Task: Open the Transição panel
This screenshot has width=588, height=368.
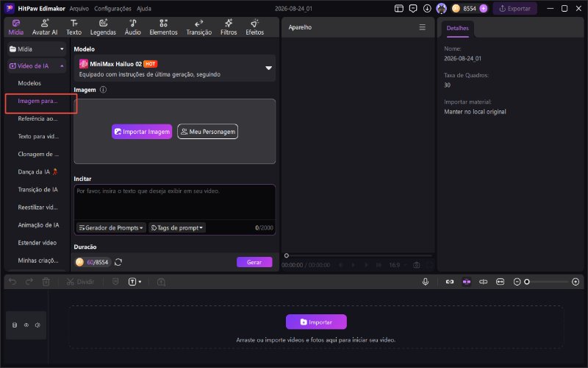Action: click(x=198, y=27)
